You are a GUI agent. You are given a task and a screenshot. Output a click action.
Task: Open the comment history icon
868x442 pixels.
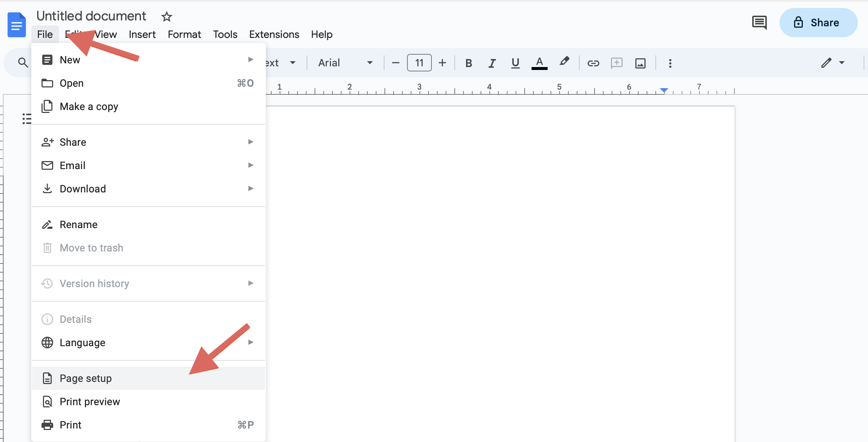759,23
